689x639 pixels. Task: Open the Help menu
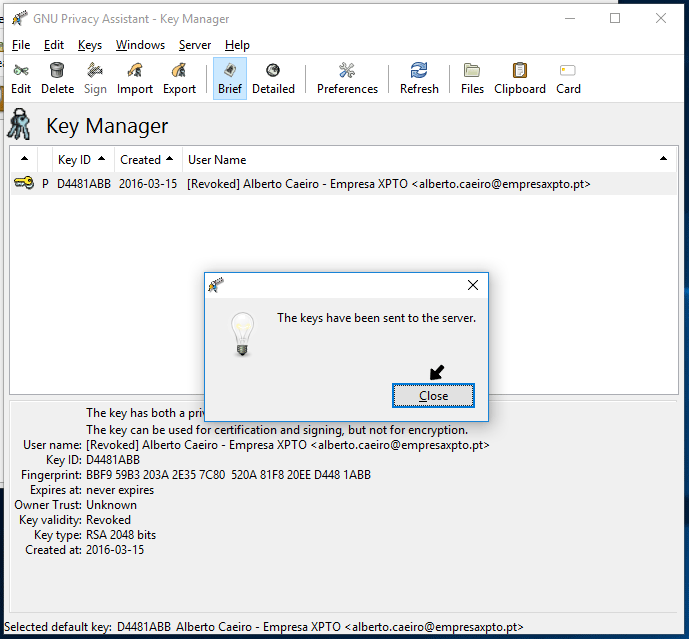(x=237, y=45)
